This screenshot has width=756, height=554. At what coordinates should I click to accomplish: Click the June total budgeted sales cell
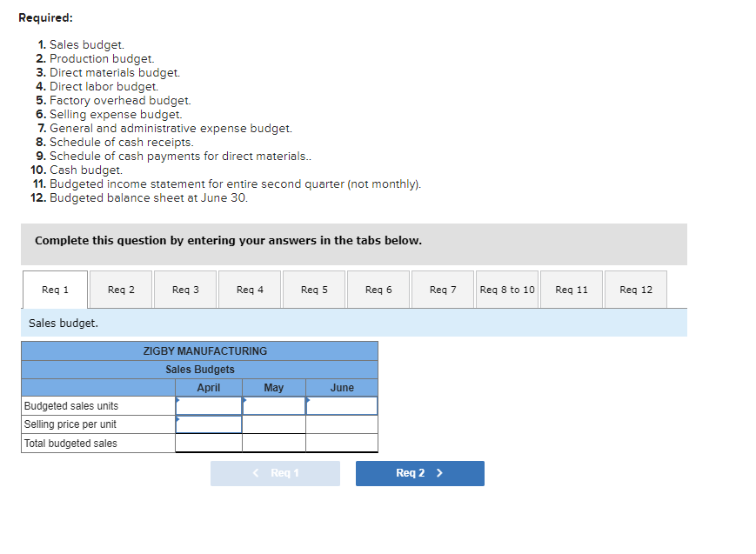(341, 443)
